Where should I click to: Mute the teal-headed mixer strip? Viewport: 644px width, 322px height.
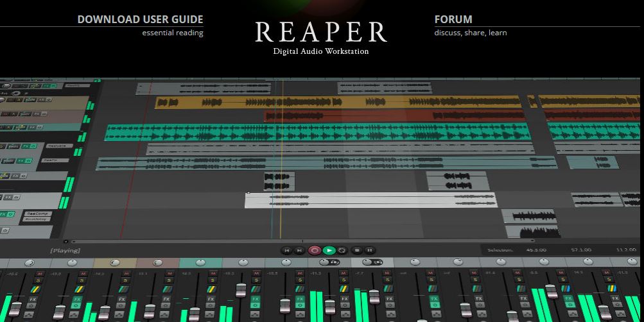(213, 274)
